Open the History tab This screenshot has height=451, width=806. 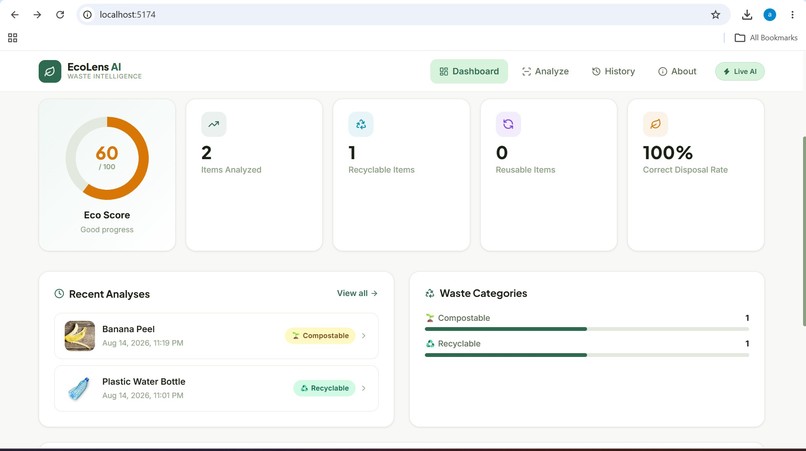(613, 71)
